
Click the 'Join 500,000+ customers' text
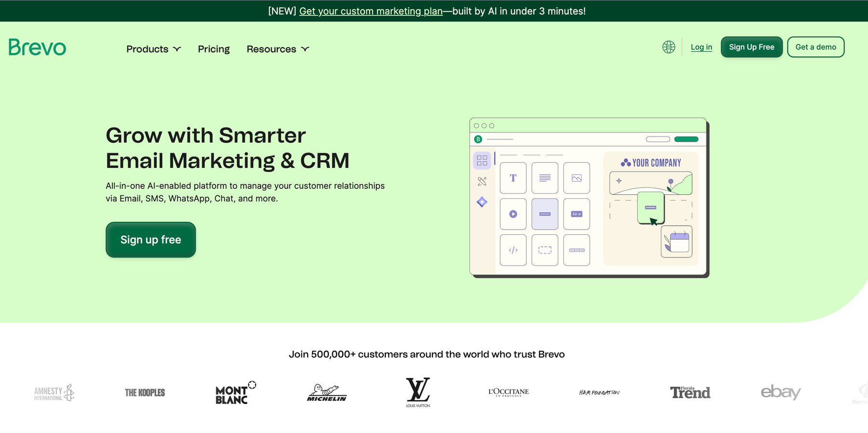pyautogui.click(x=427, y=354)
